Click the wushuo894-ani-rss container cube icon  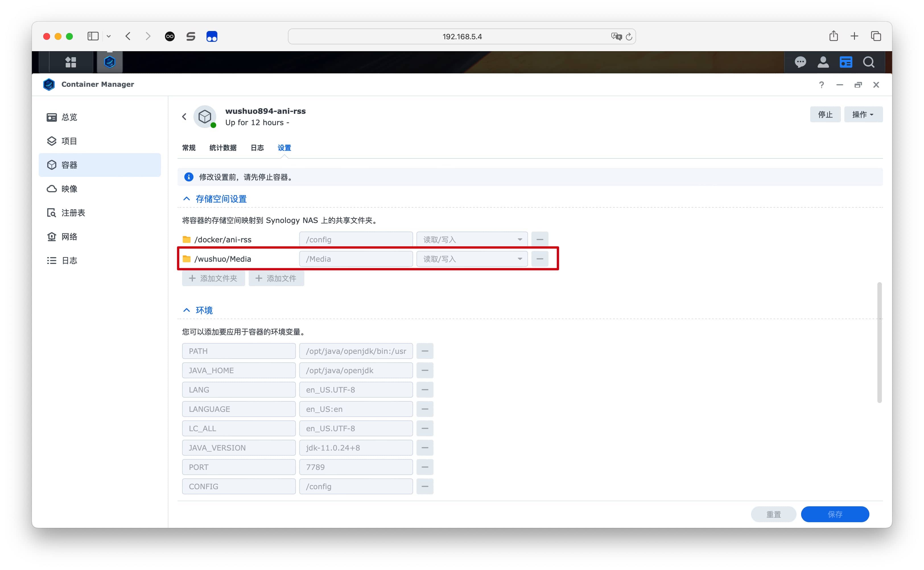205,117
